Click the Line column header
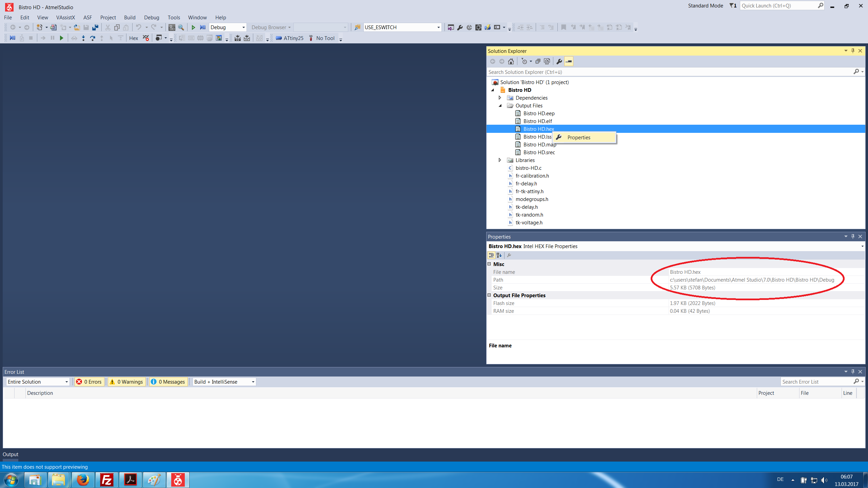Screen dimensions: 868x488 849,393
